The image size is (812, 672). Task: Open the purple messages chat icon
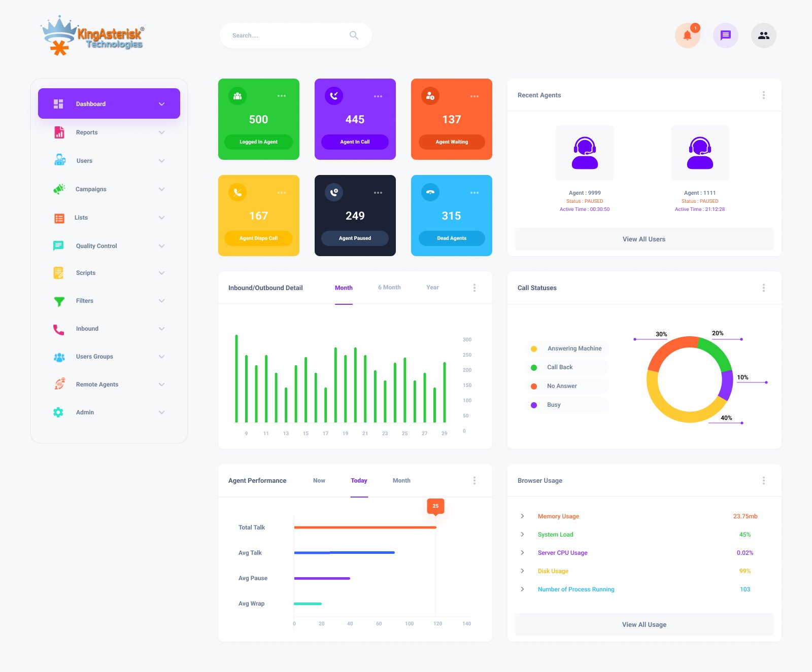726,36
